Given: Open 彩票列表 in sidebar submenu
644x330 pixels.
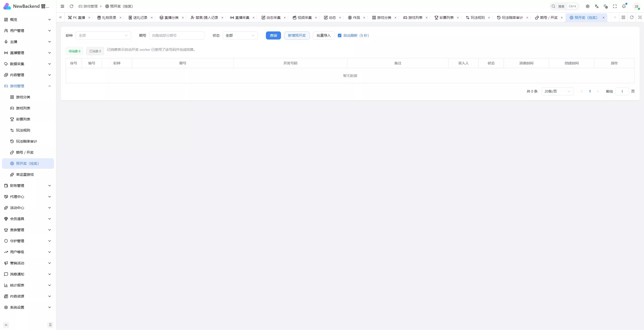Looking at the screenshot, I should (x=28, y=119).
